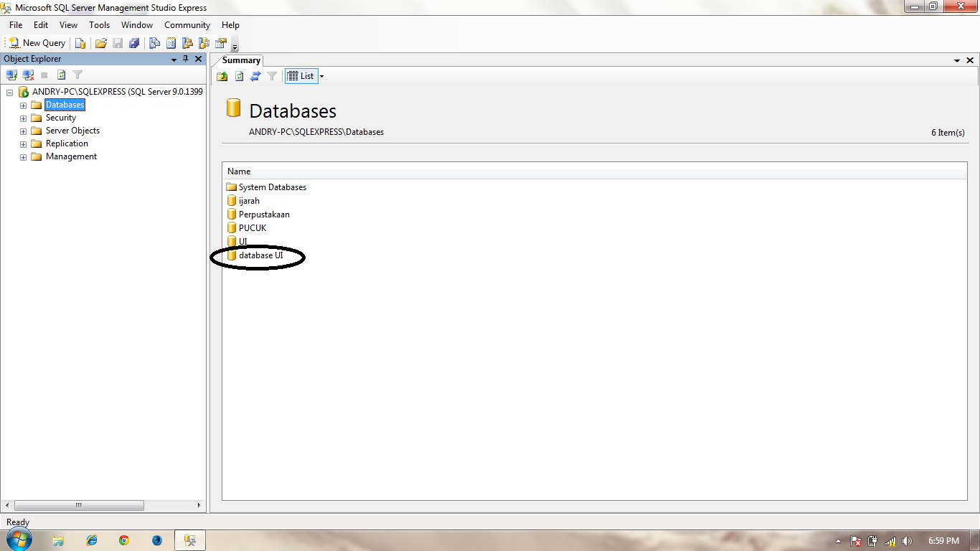Image resolution: width=980 pixels, height=551 pixels.
Task: Click the 6:59 PM taskbar clock
Action: click(x=943, y=541)
